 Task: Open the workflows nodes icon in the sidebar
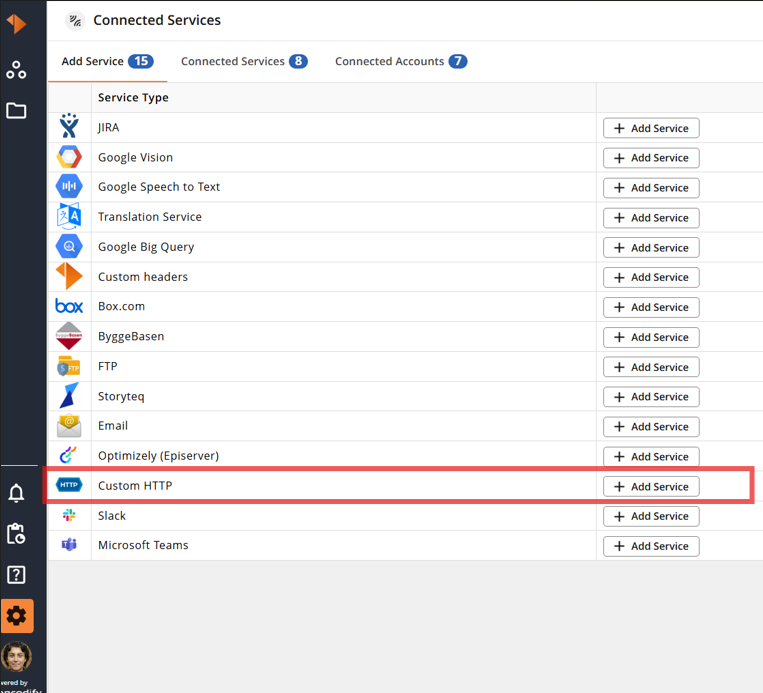coord(16,70)
